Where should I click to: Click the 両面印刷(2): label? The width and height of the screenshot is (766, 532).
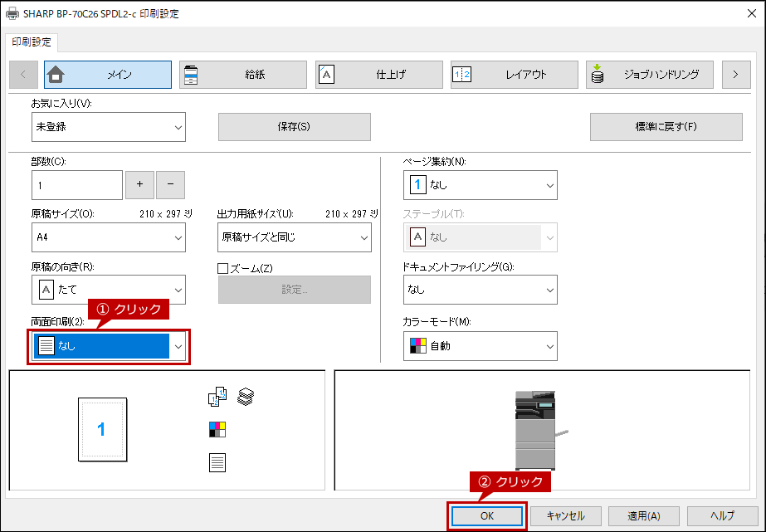57,321
